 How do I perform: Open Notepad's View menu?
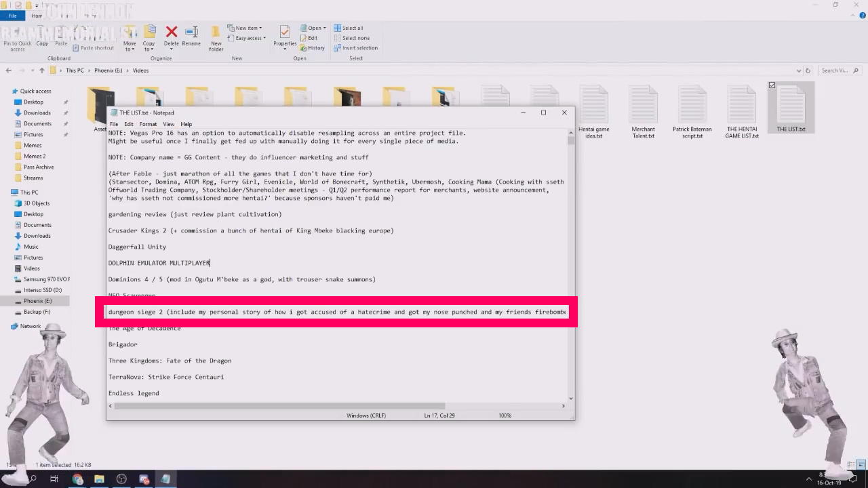[x=168, y=125]
